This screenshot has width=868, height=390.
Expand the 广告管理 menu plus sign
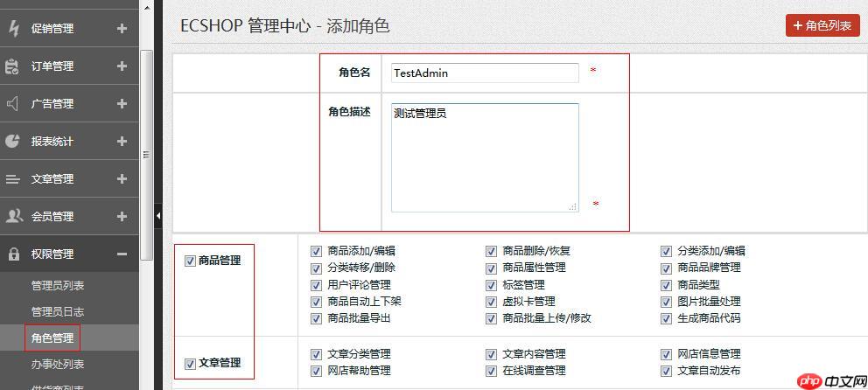(x=122, y=103)
